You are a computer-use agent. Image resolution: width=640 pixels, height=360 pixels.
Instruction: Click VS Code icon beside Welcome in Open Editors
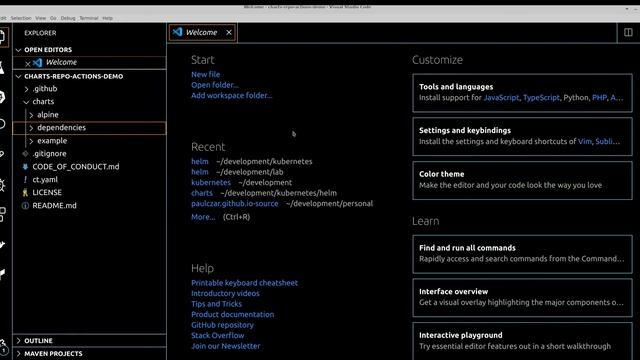(38, 62)
